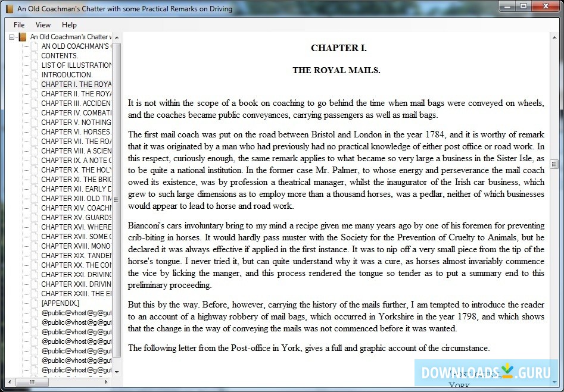Screen dimensions: 564x392
Task: Minimize the reader window
Action: click(507, 6)
